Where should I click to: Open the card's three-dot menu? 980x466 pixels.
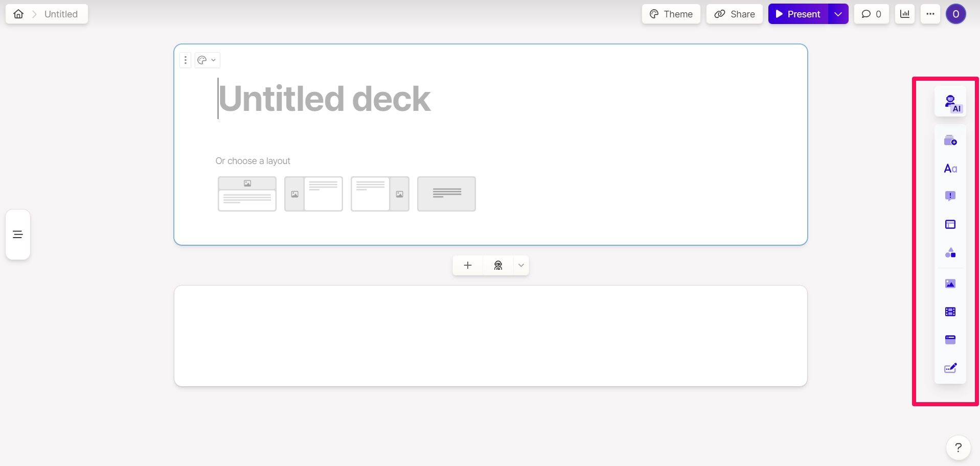tap(185, 60)
